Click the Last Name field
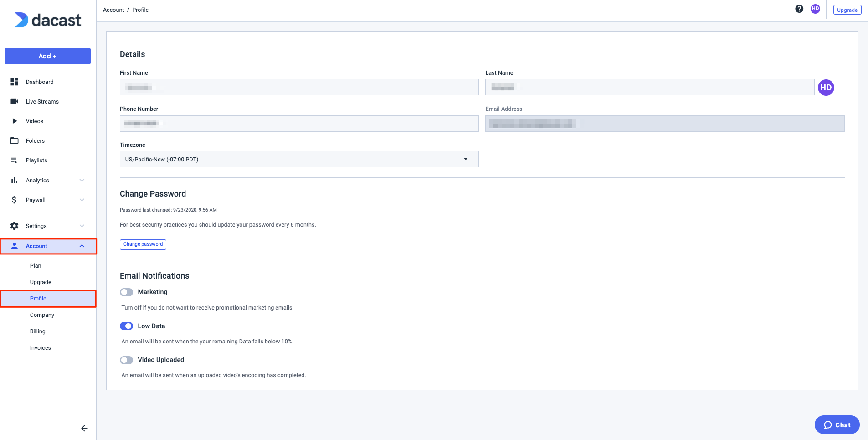Viewport: 868px width, 440px height. click(x=650, y=87)
